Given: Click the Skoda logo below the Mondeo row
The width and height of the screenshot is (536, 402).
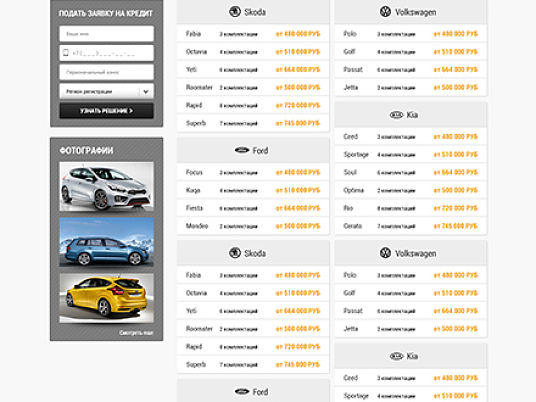Looking at the screenshot, I should pos(235,253).
